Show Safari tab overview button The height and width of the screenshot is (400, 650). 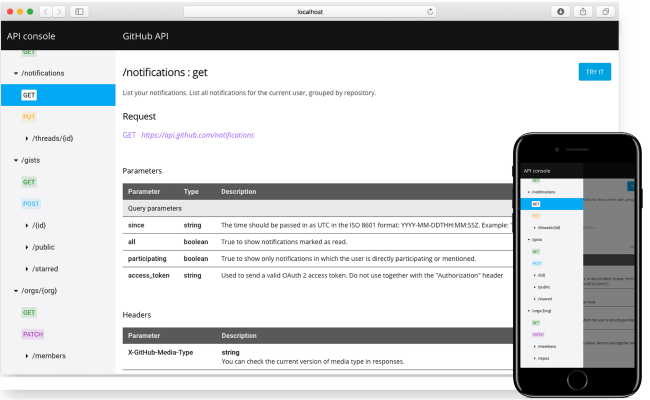coord(605,12)
